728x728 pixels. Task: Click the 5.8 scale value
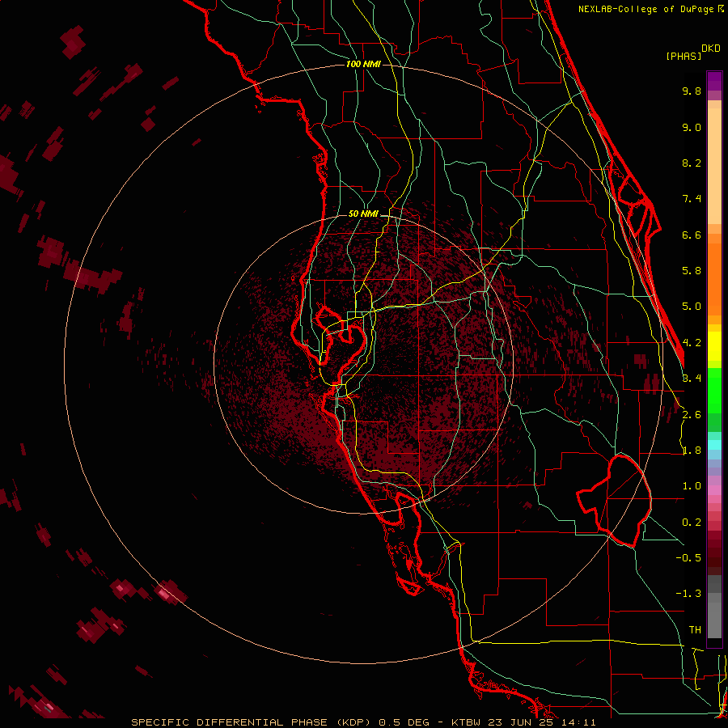pyautogui.click(x=692, y=271)
